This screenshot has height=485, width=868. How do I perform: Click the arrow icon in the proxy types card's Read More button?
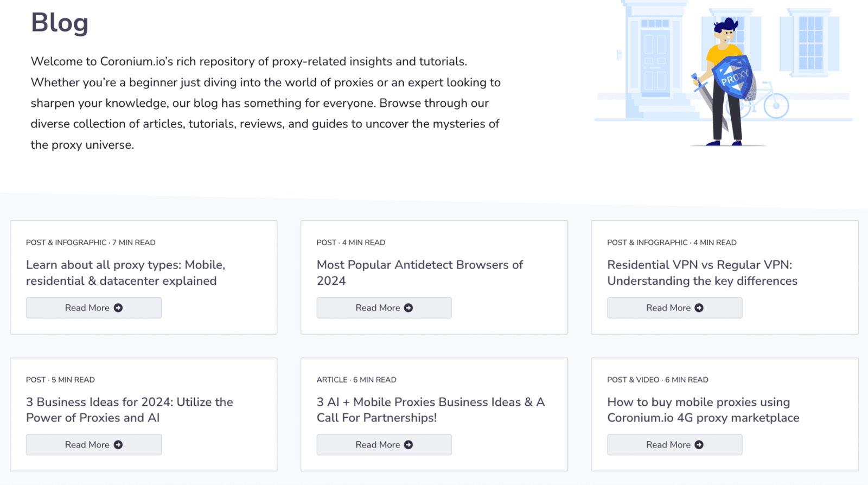118,308
